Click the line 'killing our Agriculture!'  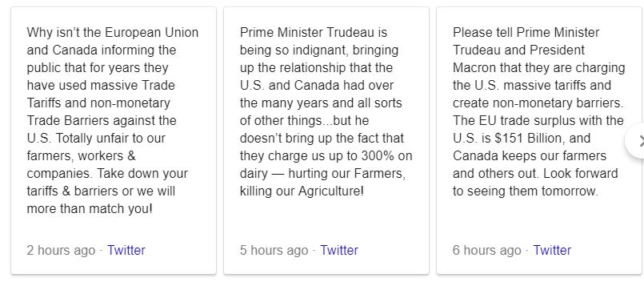[302, 191]
